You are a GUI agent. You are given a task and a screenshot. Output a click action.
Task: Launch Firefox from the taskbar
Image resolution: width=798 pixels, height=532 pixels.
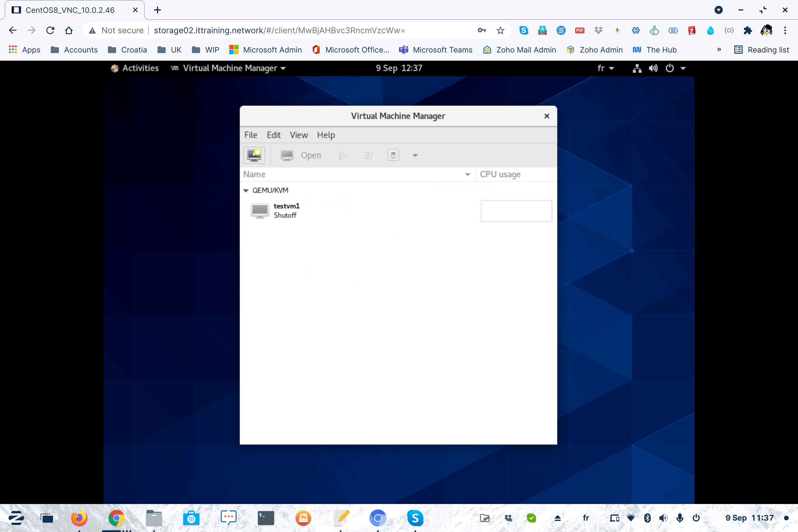coord(79,518)
